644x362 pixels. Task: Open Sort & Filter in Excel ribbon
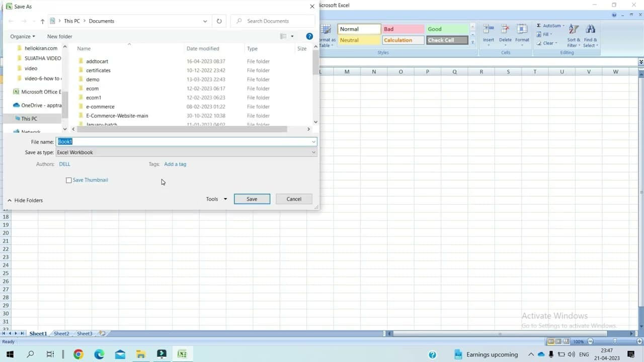[574, 35]
